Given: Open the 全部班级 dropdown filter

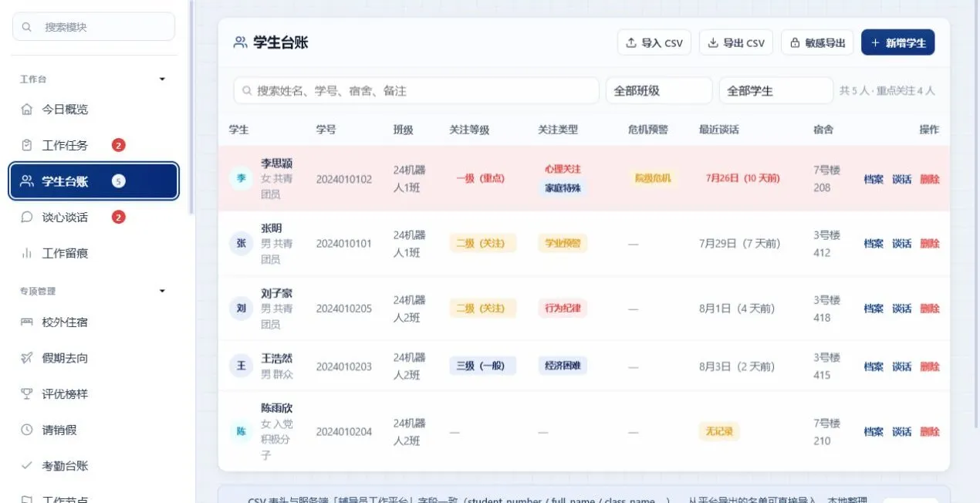Looking at the screenshot, I should point(659,90).
